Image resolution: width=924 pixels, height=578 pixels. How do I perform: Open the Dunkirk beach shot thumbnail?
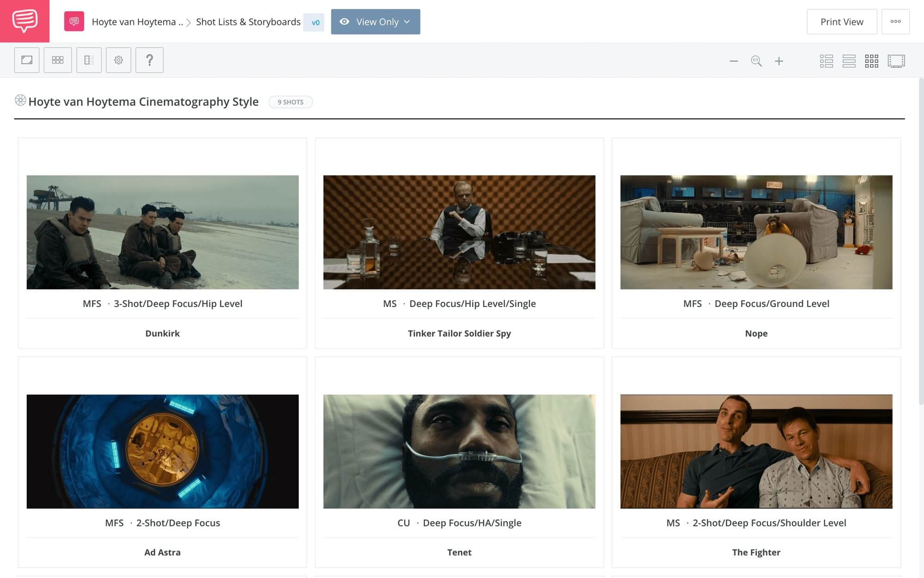(x=163, y=232)
